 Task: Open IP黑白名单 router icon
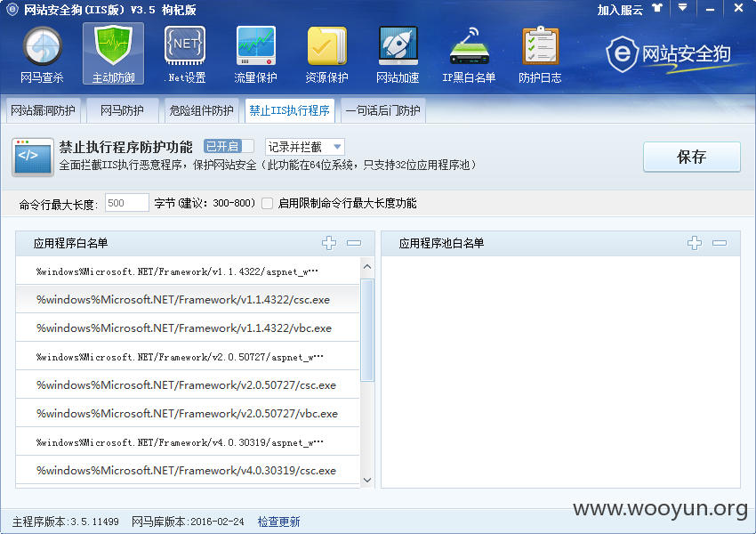pyautogui.click(x=469, y=54)
